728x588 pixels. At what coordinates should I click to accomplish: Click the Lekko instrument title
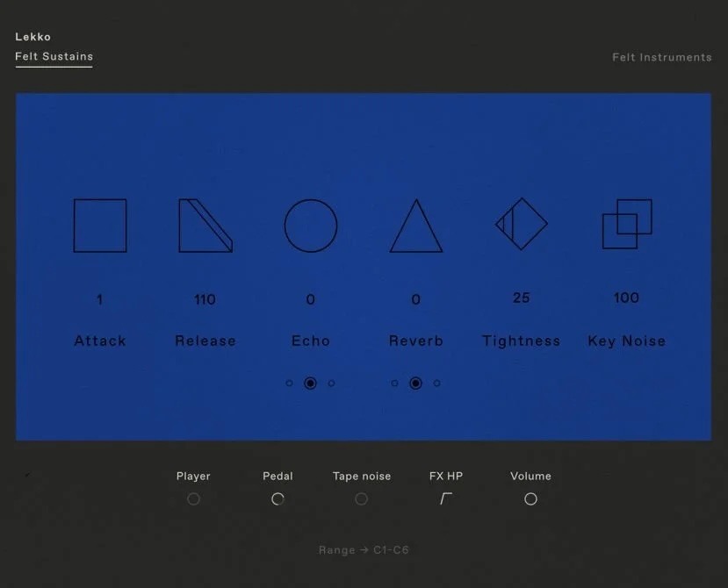pyautogui.click(x=33, y=37)
